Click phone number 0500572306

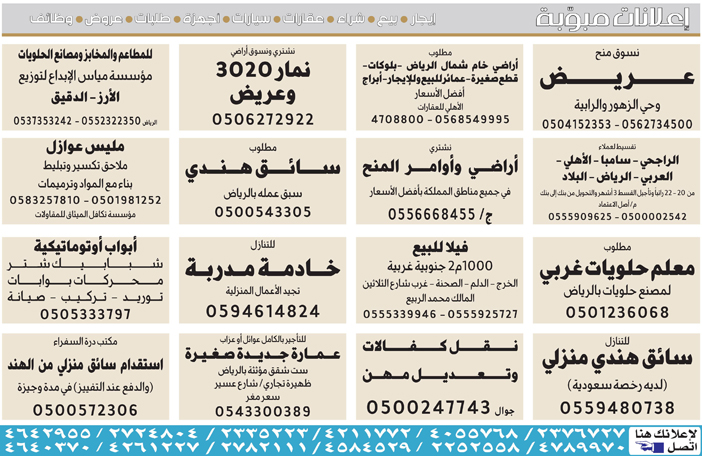tap(85, 410)
